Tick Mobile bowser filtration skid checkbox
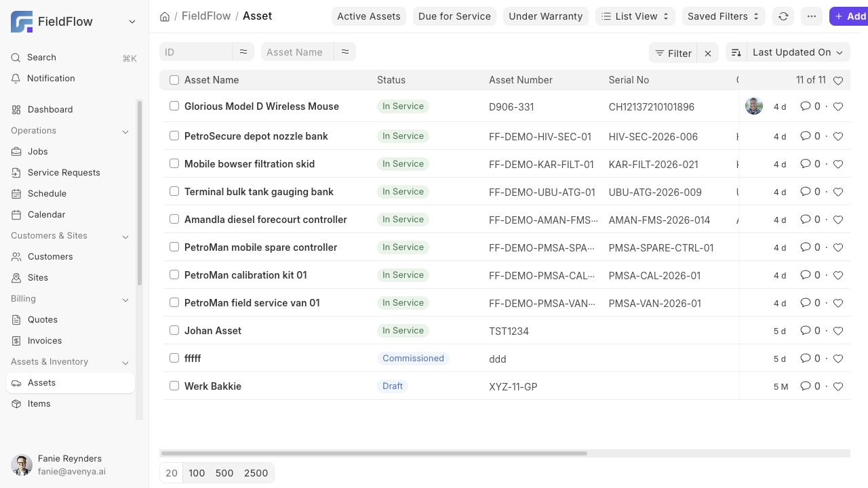Screen dimensions: 868x488 point(174,163)
